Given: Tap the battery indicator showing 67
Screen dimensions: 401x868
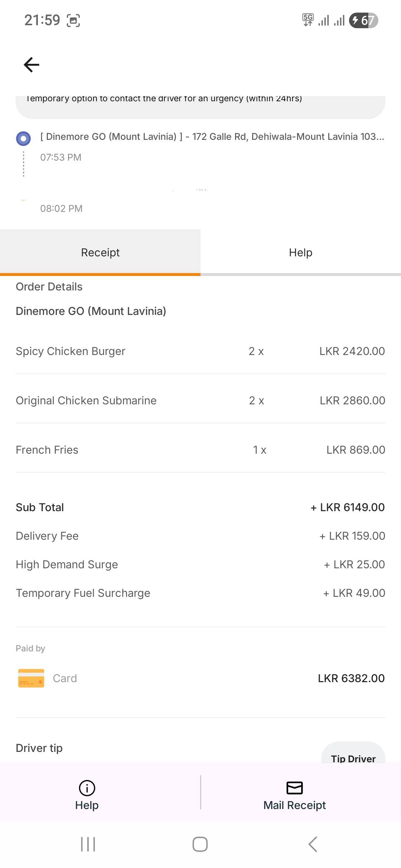Looking at the screenshot, I should (363, 20).
